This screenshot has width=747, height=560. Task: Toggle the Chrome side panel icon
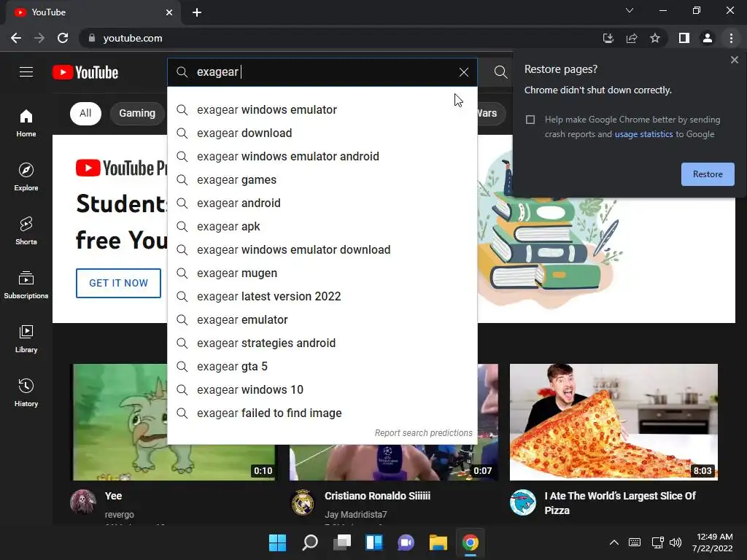click(x=684, y=38)
